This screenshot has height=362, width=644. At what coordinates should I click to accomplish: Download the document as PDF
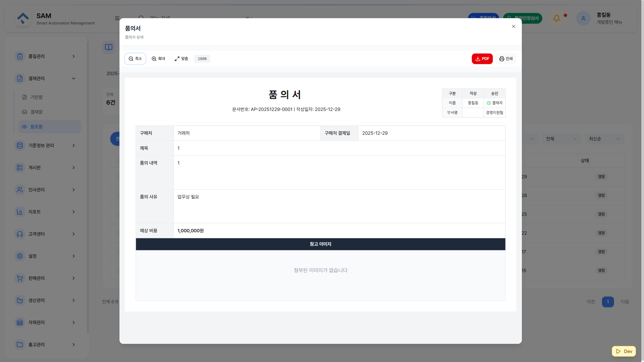(x=482, y=59)
